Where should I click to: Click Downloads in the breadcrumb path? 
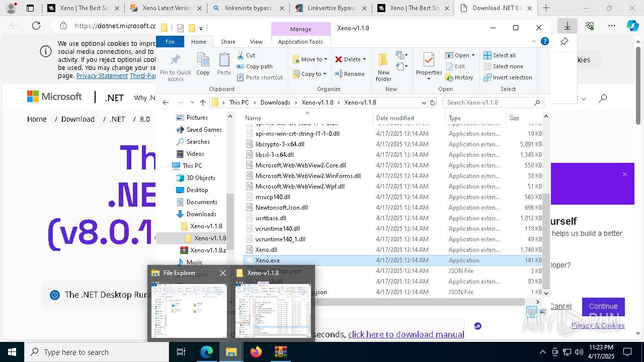pyautogui.click(x=275, y=103)
